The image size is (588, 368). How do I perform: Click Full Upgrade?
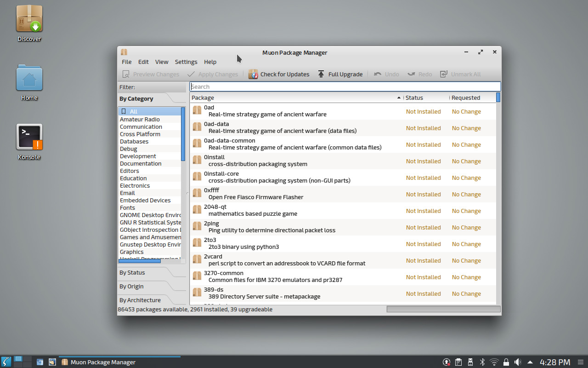[x=340, y=74]
